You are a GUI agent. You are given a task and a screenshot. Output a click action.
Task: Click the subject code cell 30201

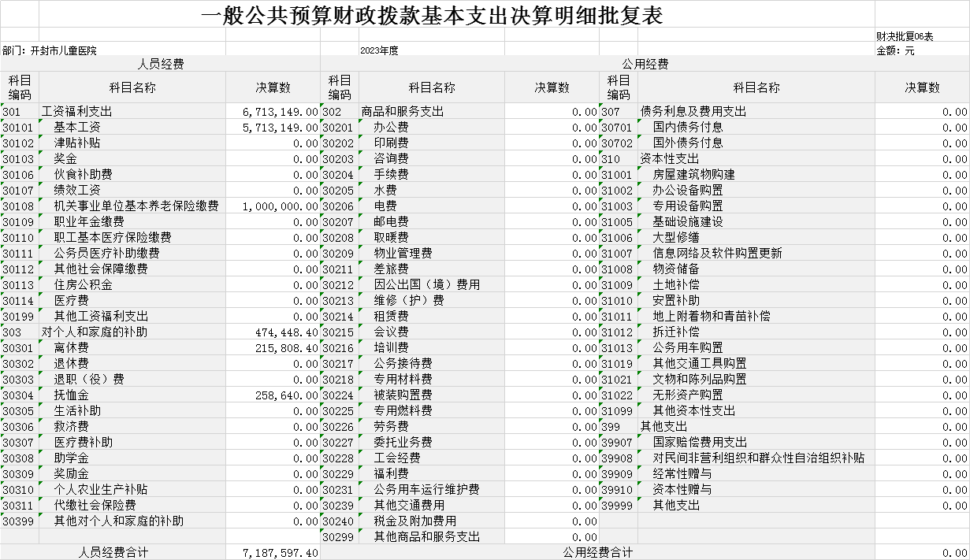[338, 128]
